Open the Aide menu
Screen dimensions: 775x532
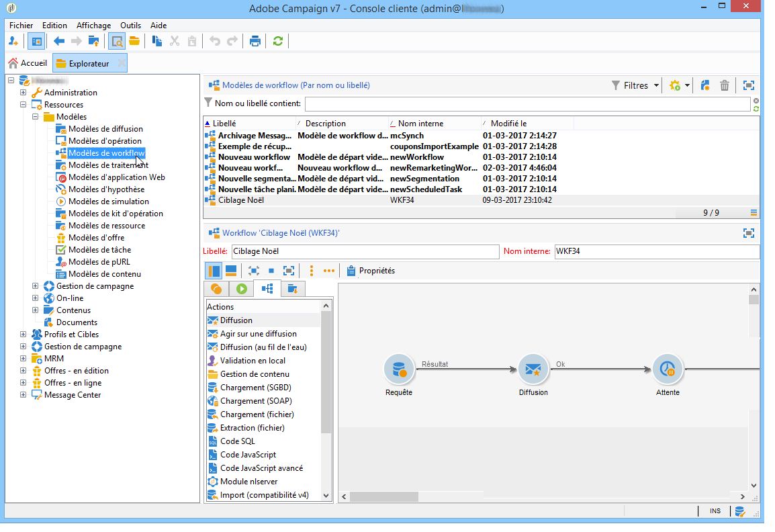[x=158, y=26]
